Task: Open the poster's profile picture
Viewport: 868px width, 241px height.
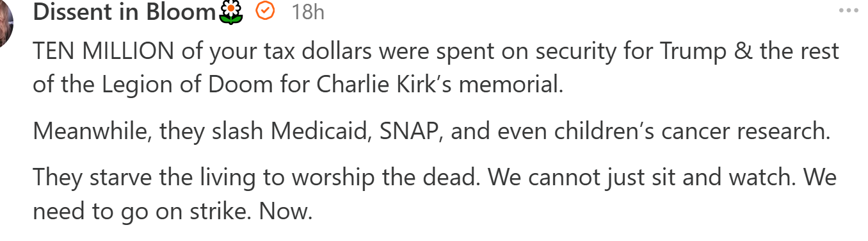Action: (6, 23)
